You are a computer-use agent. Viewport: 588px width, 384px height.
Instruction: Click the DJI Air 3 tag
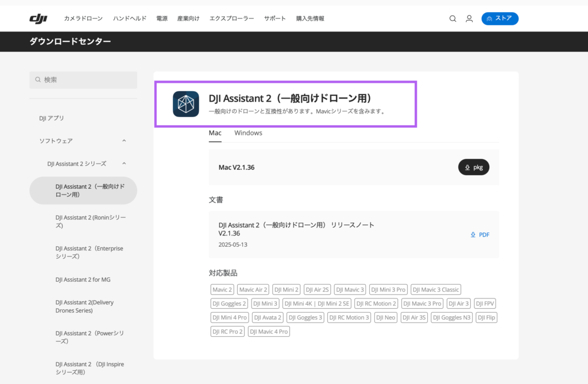[x=459, y=304]
